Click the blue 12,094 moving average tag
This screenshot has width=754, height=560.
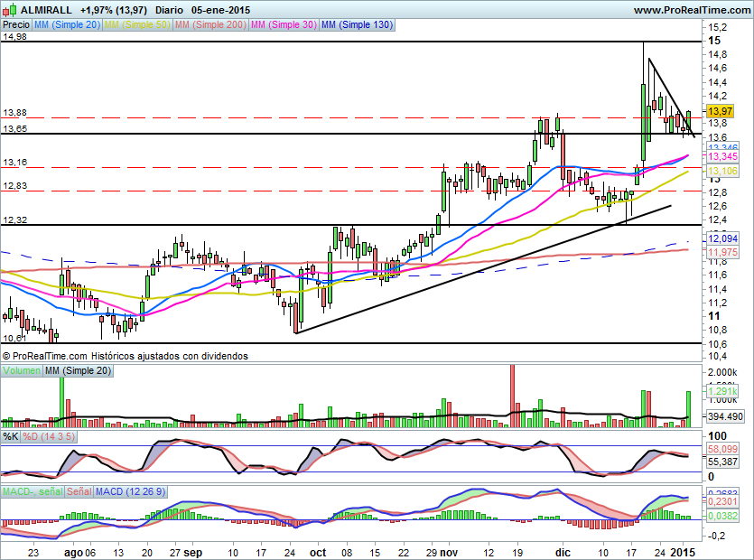point(722,238)
